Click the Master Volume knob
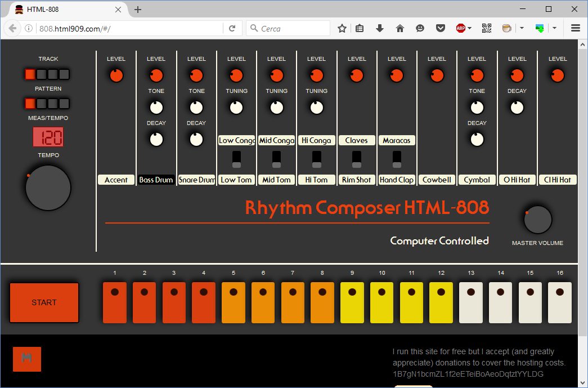This screenshot has width=588, height=388. tap(537, 220)
